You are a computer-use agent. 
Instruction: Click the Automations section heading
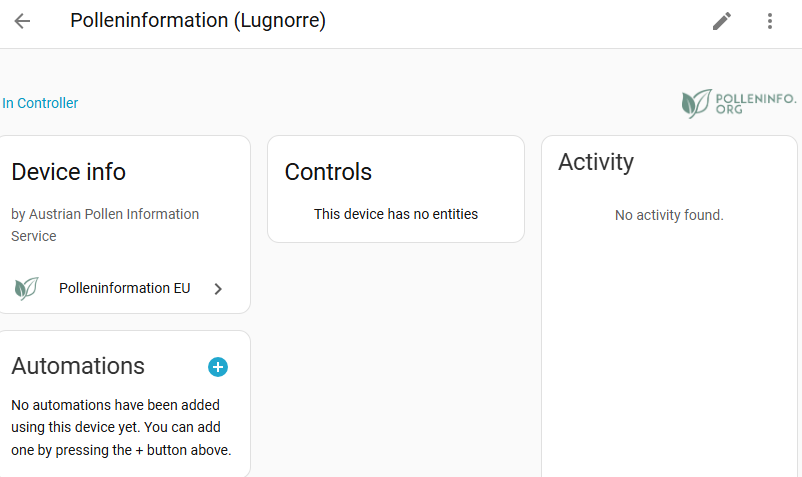[x=78, y=366]
